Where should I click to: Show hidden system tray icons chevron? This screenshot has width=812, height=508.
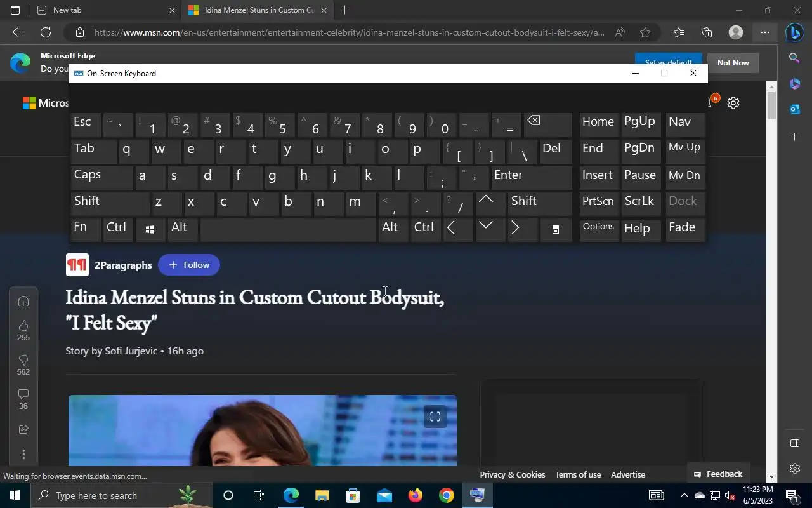[x=684, y=495]
